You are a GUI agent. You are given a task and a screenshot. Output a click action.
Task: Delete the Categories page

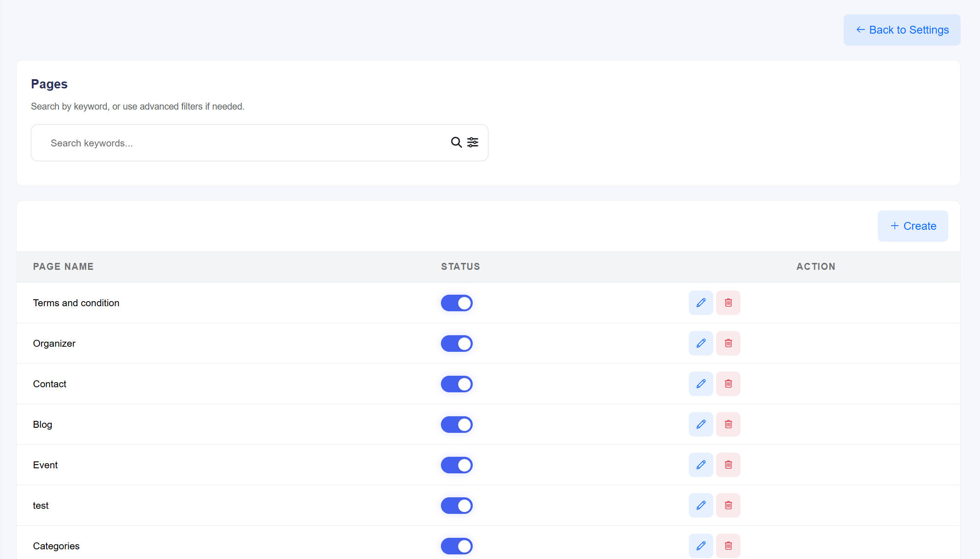728,546
